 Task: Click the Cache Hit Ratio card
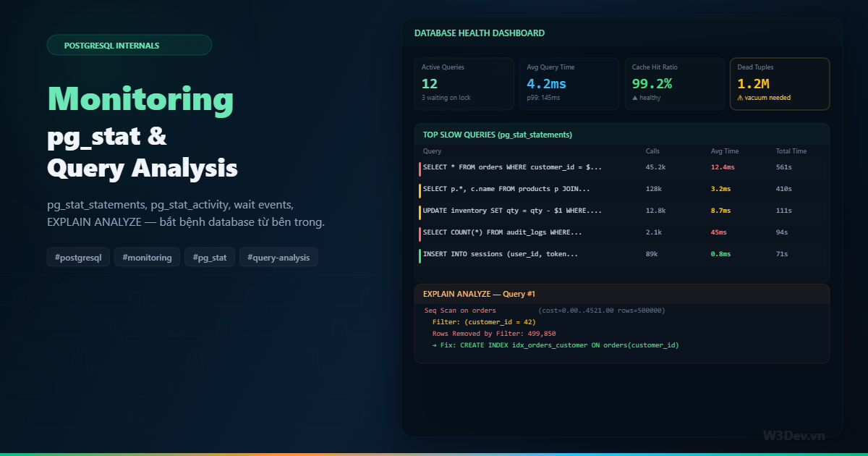point(674,83)
